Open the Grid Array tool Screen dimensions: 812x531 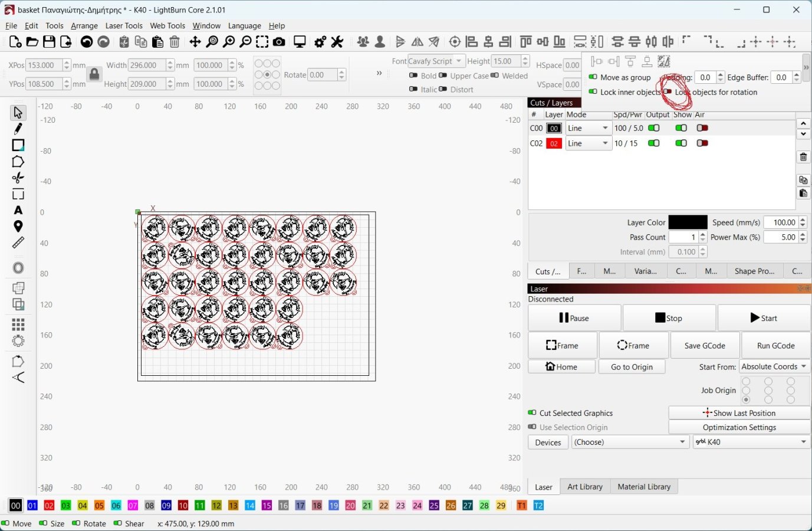point(18,324)
